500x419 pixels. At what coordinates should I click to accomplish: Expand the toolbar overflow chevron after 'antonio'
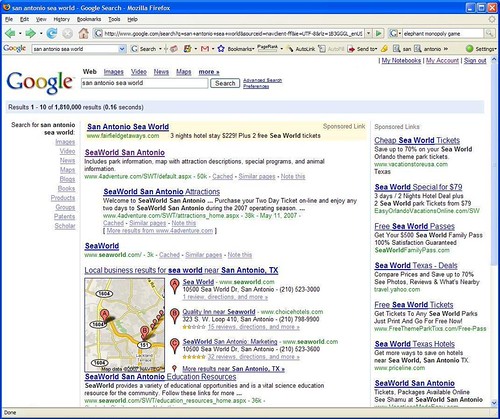(x=446, y=49)
